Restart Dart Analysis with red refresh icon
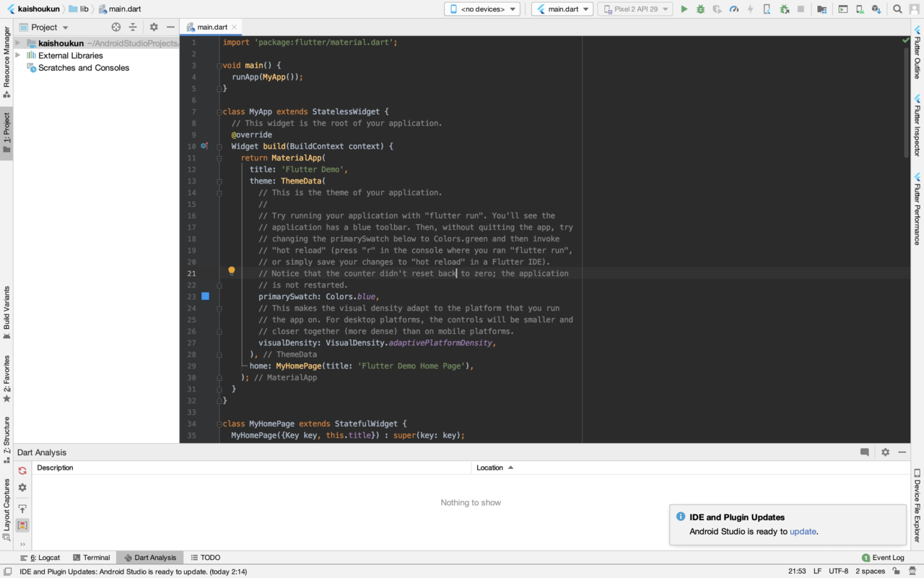 [22, 470]
